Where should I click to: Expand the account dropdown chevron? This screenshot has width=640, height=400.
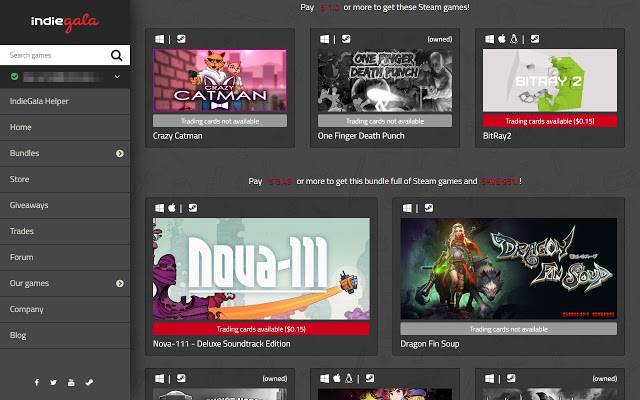point(117,76)
